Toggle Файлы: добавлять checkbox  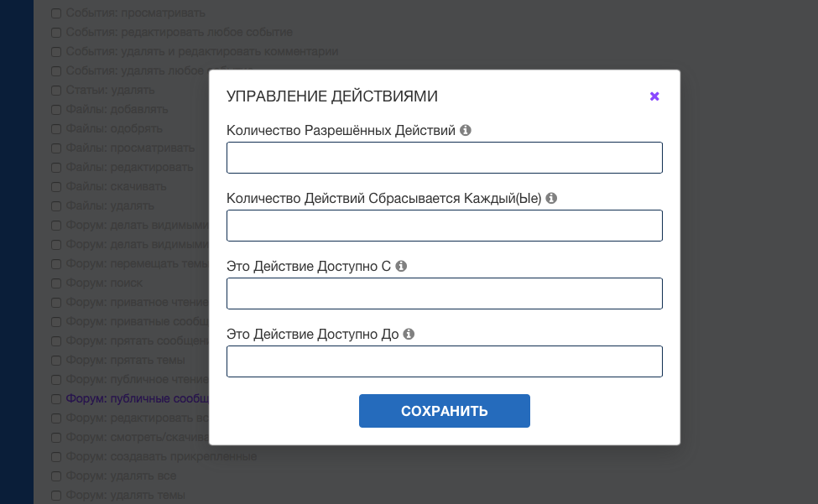point(56,110)
